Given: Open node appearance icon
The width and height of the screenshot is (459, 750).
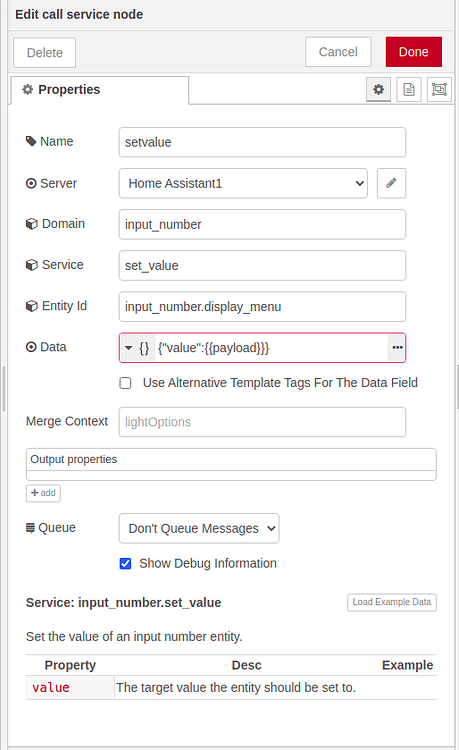Looking at the screenshot, I should pos(439,89).
